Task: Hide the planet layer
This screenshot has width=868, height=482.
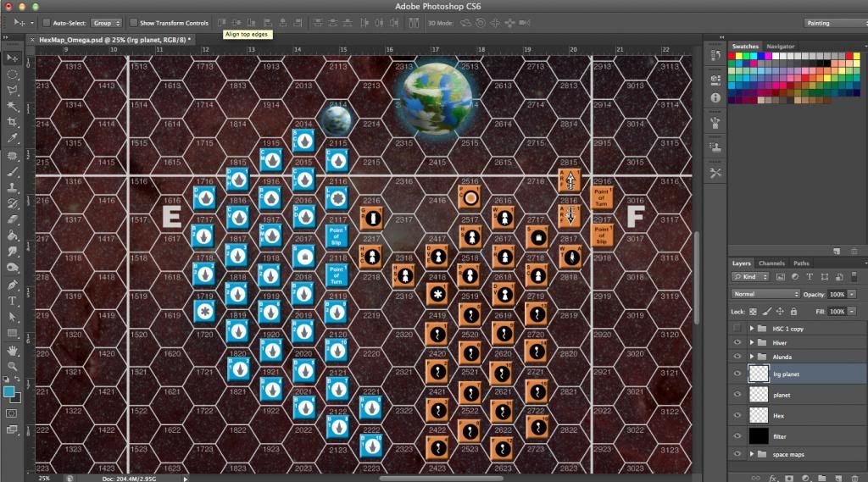Action: (x=737, y=395)
